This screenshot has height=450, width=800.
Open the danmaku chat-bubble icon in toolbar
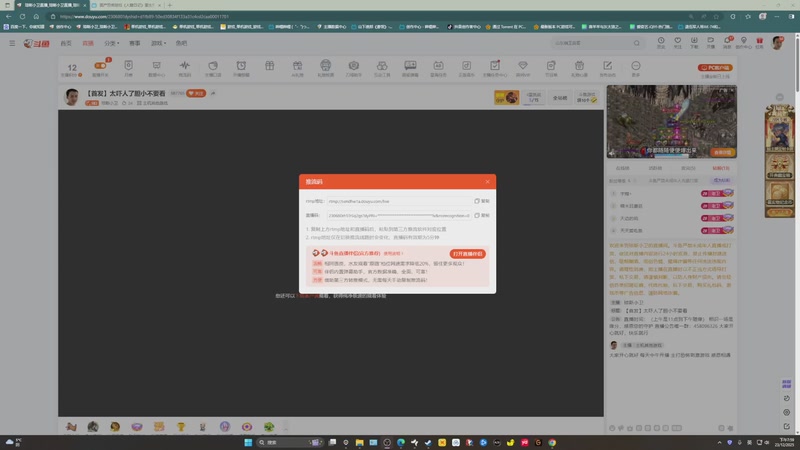pyautogui.click(x=410, y=65)
